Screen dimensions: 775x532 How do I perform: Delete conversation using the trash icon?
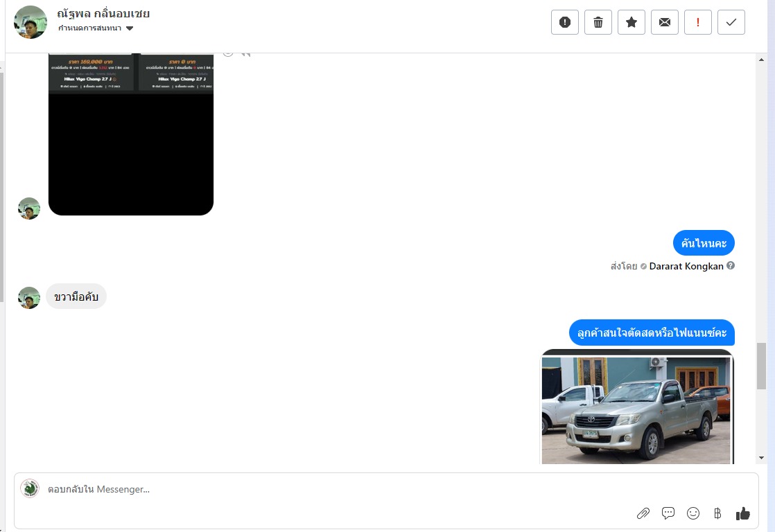(598, 22)
